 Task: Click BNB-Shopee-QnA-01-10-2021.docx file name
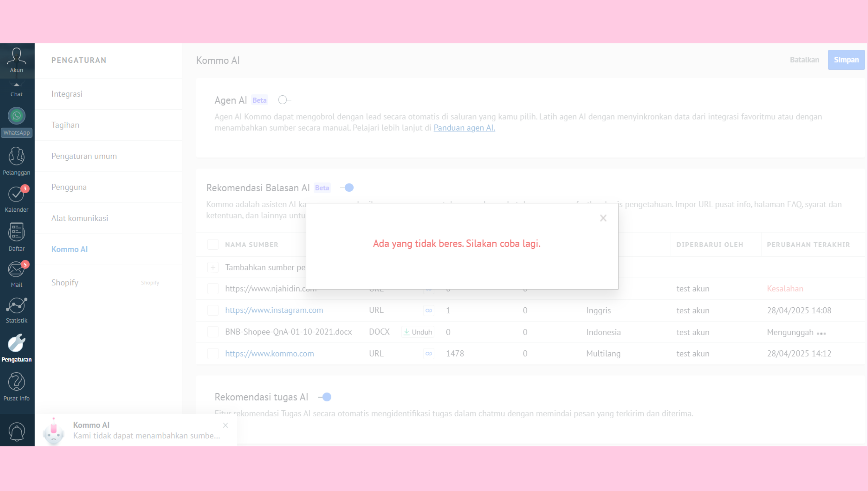pyautogui.click(x=288, y=332)
